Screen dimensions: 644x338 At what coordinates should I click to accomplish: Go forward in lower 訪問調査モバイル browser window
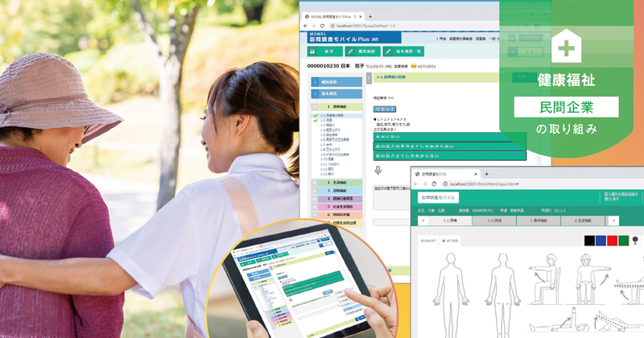click(425, 184)
